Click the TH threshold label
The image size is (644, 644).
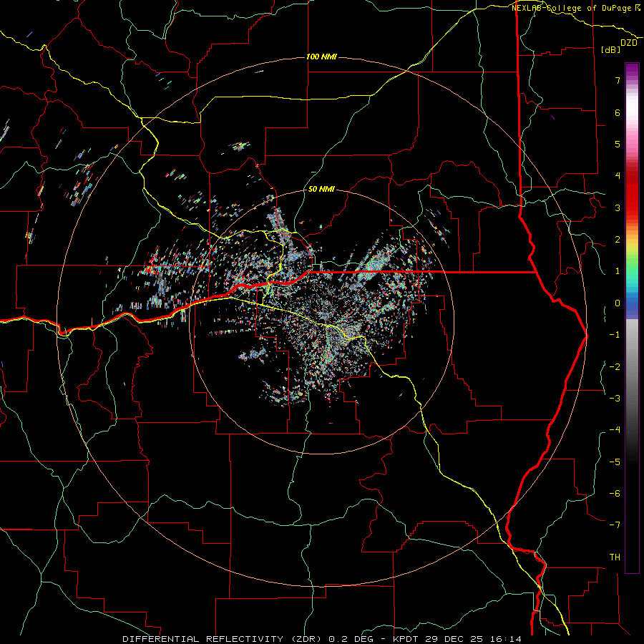click(615, 557)
